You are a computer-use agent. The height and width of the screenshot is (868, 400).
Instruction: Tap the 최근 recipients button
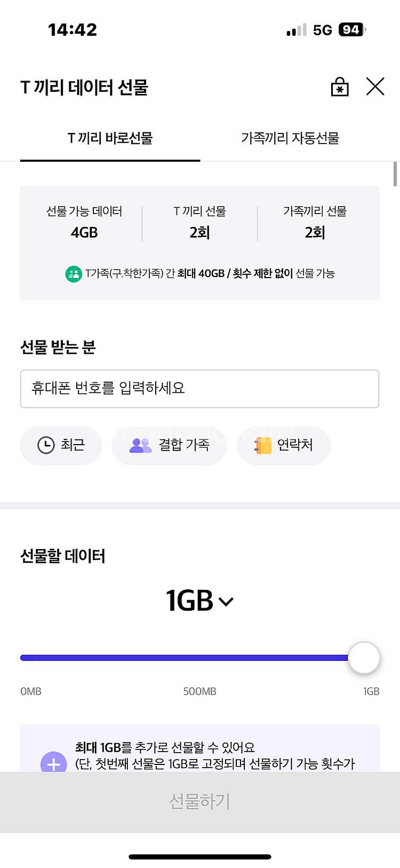(61, 445)
